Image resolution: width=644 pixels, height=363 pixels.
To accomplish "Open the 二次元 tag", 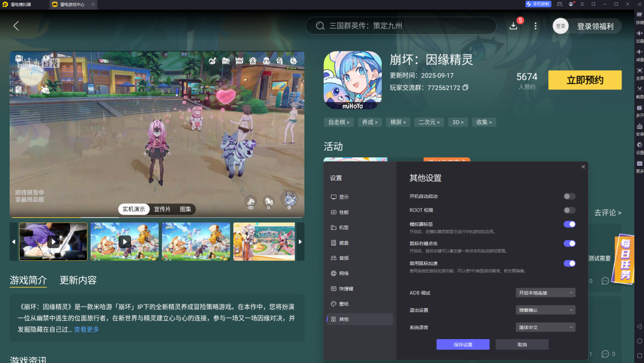I will 430,122.
